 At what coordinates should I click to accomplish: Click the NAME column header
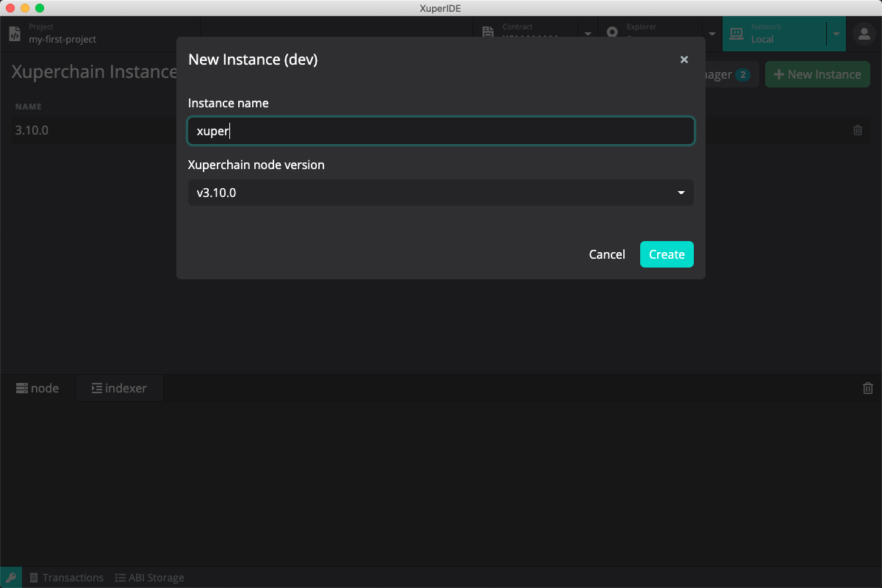coord(29,107)
